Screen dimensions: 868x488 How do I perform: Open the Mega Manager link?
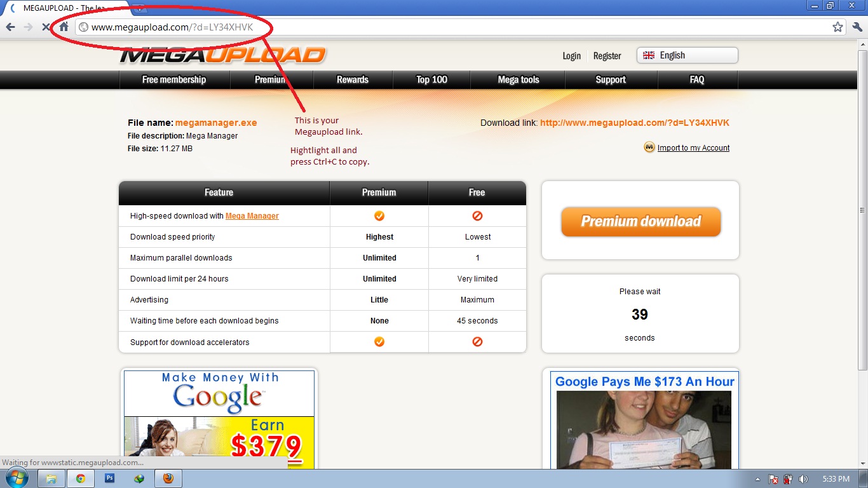tap(252, 215)
